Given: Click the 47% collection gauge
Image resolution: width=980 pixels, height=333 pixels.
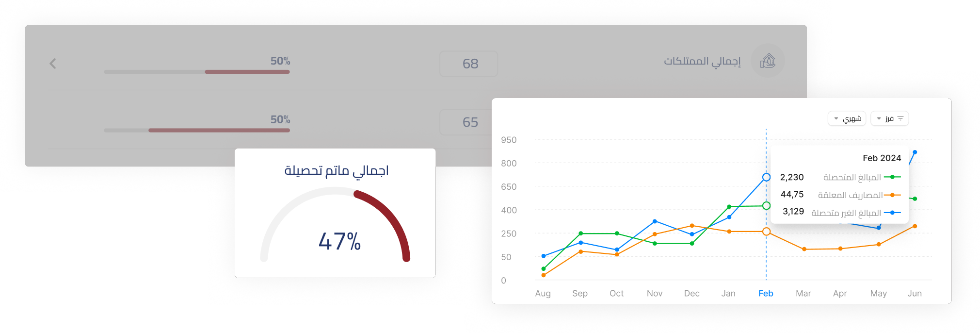Looking at the screenshot, I should (x=336, y=228).
